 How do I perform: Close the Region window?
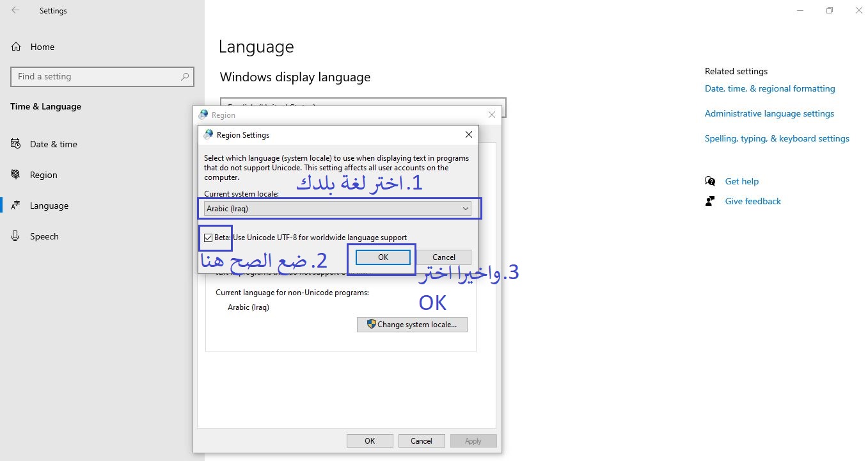(491, 115)
